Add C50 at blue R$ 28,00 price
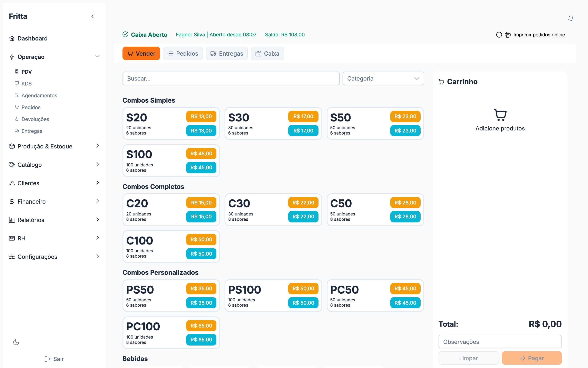Viewport: 588px width, 368px height. [405, 216]
